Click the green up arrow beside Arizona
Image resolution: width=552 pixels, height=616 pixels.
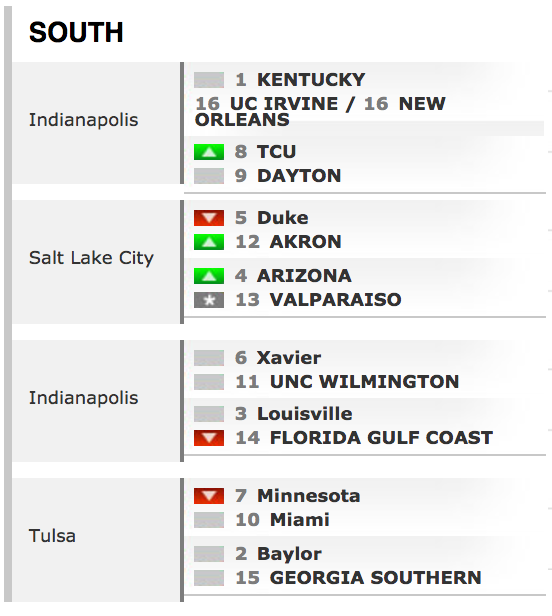(209, 276)
